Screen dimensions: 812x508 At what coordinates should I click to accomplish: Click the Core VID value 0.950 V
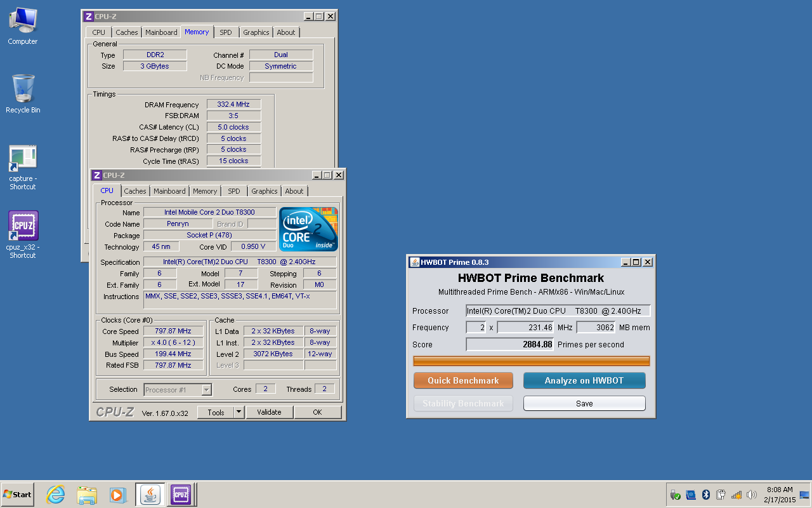[x=253, y=246]
